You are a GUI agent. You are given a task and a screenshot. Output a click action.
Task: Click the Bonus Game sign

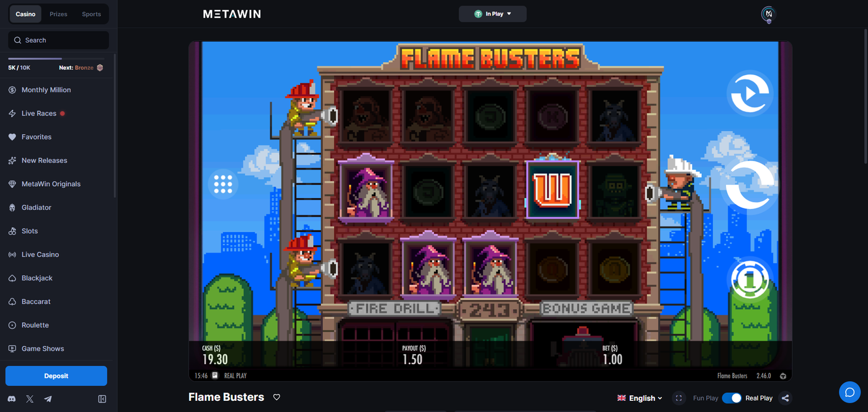pyautogui.click(x=586, y=308)
